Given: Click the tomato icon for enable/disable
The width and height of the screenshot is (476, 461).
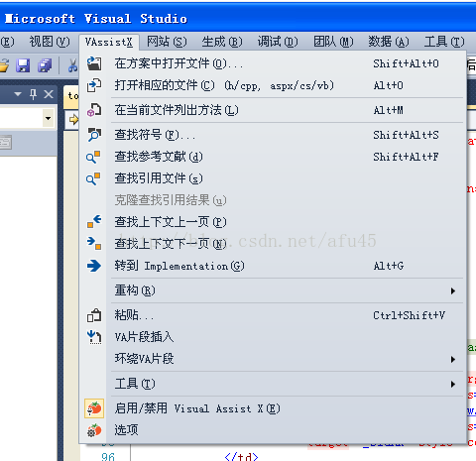Looking at the screenshot, I should (x=94, y=408).
